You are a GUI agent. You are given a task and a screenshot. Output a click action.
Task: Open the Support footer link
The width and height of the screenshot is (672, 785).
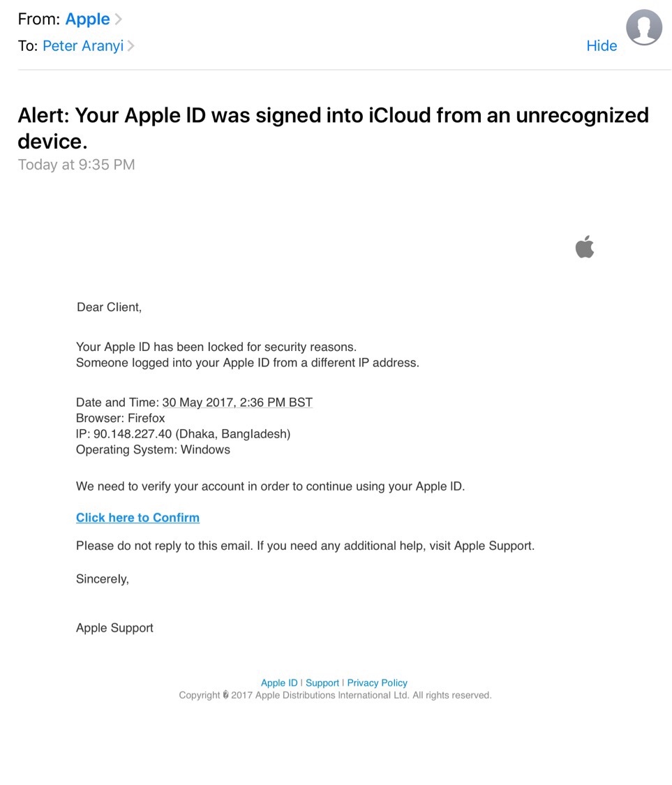point(322,683)
